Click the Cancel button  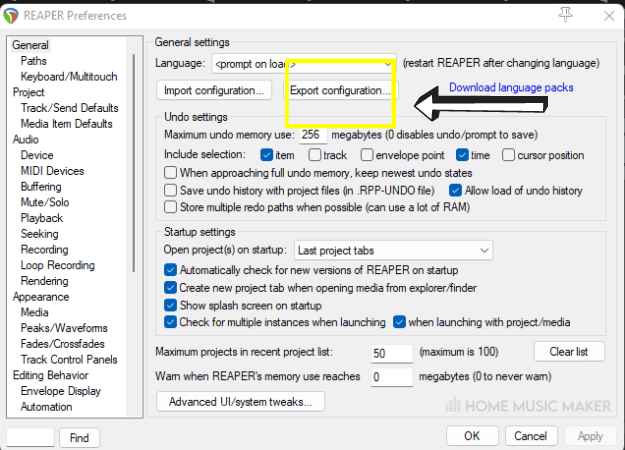point(531,436)
